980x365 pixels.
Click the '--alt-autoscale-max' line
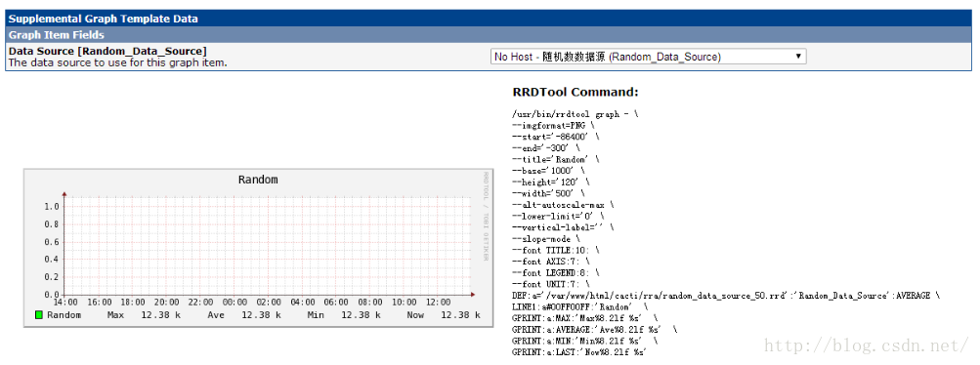[x=564, y=205]
